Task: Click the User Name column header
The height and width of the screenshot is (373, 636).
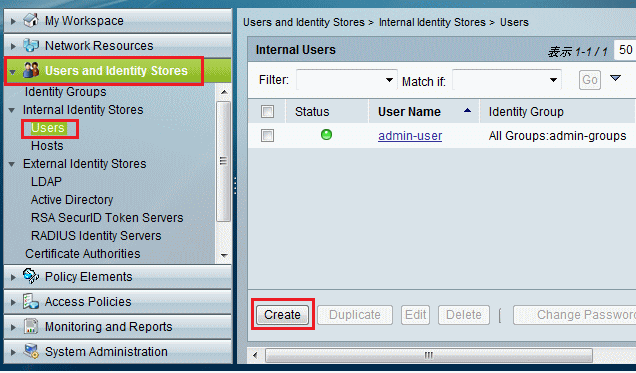Action: pyautogui.click(x=424, y=111)
